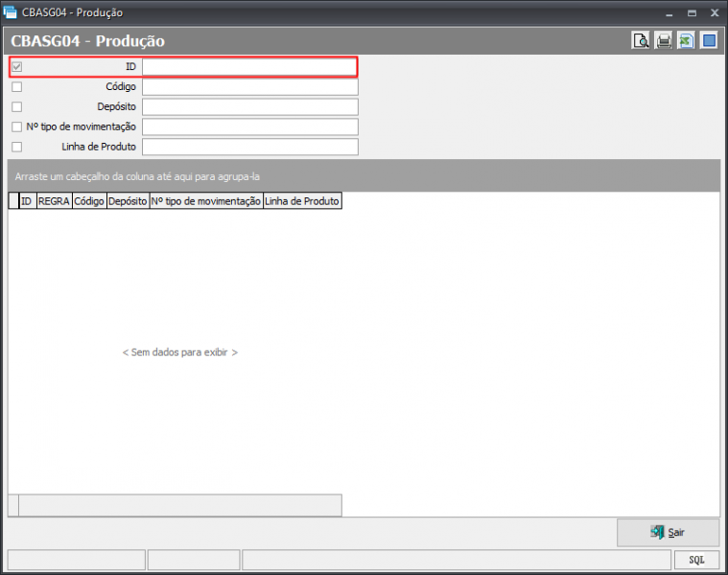Check the Nº tipo de movimentação checkbox

(16, 126)
